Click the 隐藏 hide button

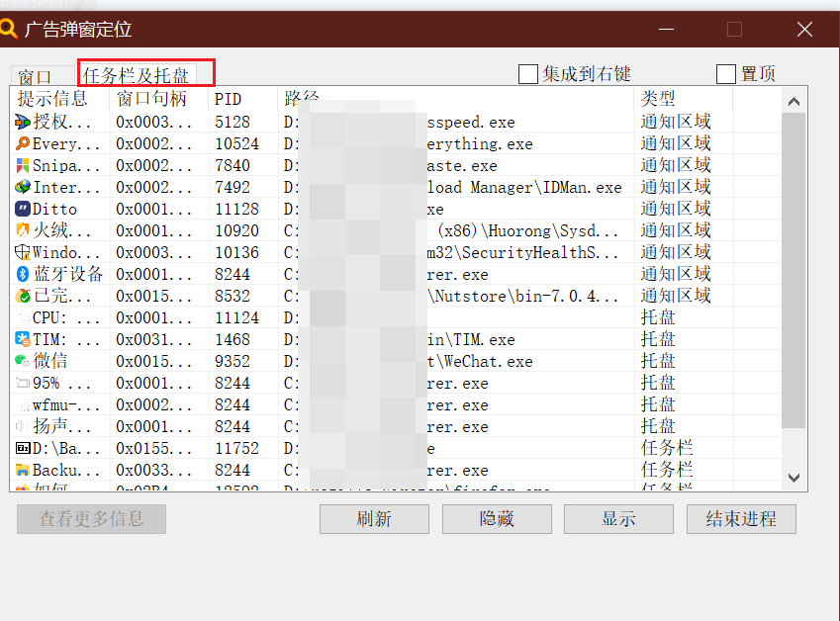497,519
